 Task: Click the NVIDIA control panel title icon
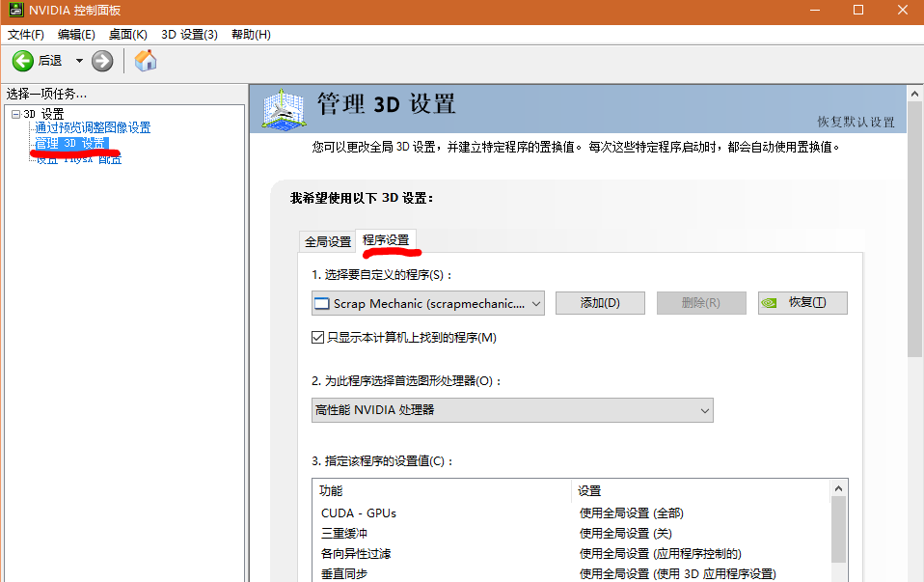15,10
